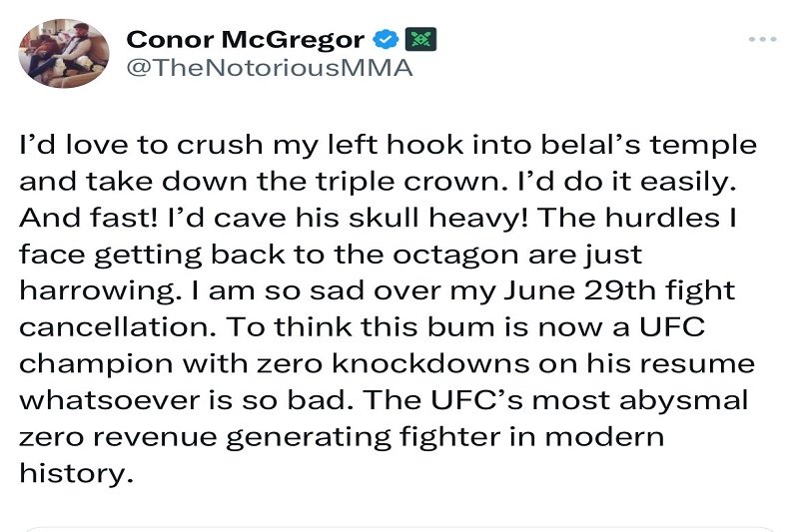Click the word "abysmal" in the tweet
Image resolution: width=799 pixels, height=532 pixels.
(x=683, y=401)
